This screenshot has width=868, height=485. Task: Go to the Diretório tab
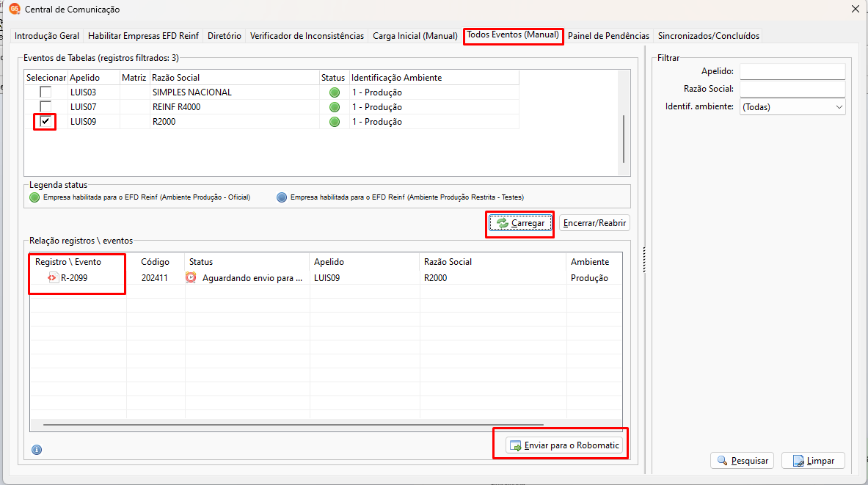[225, 36]
